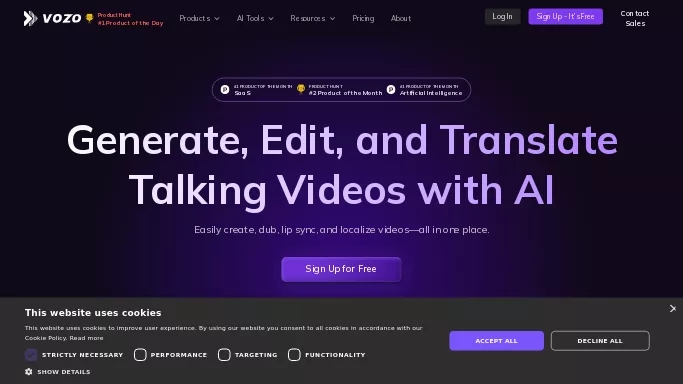Image resolution: width=683 pixels, height=384 pixels.
Task: Open the cookie policy Read more link
Action: coord(86,338)
